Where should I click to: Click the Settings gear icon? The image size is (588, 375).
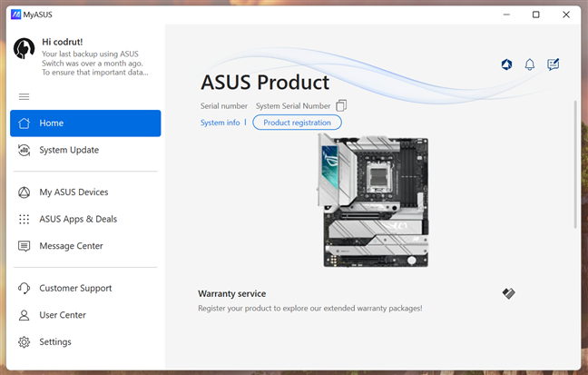[24, 342]
